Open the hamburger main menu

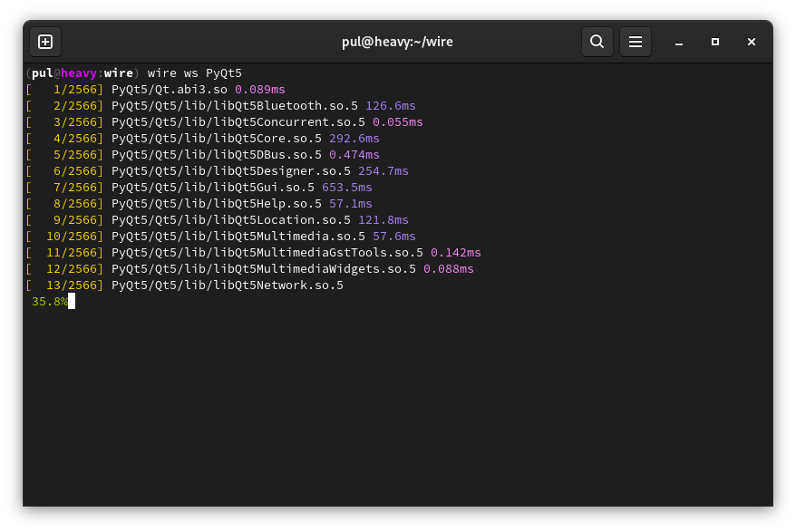[x=635, y=42]
